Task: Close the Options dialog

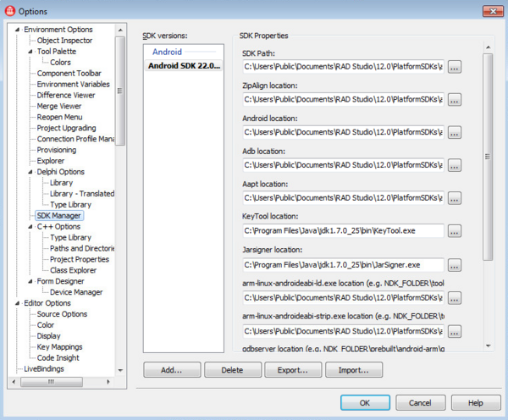Action: point(493,11)
